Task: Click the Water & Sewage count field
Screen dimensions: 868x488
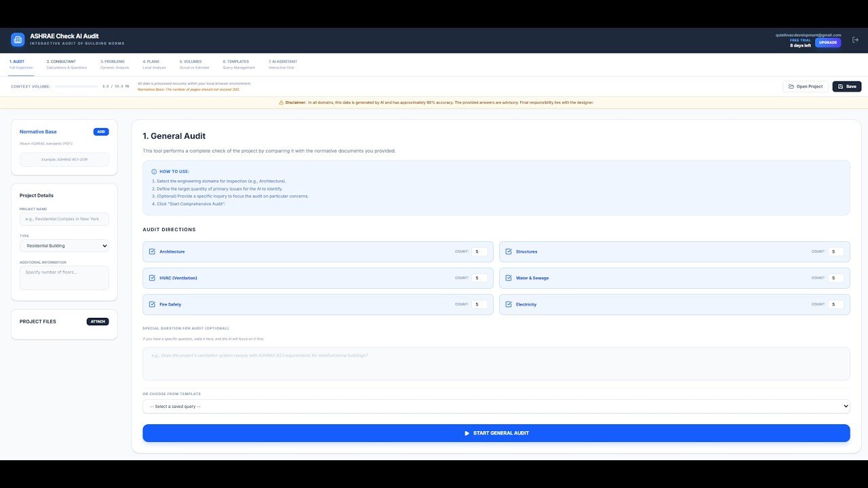Action: coord(836,278)
